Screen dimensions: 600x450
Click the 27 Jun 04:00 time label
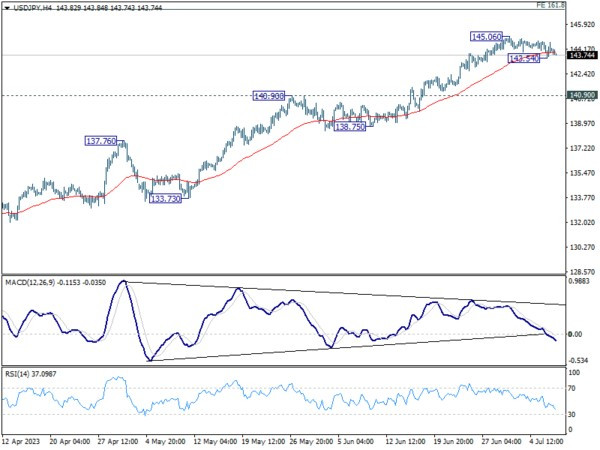501,441
